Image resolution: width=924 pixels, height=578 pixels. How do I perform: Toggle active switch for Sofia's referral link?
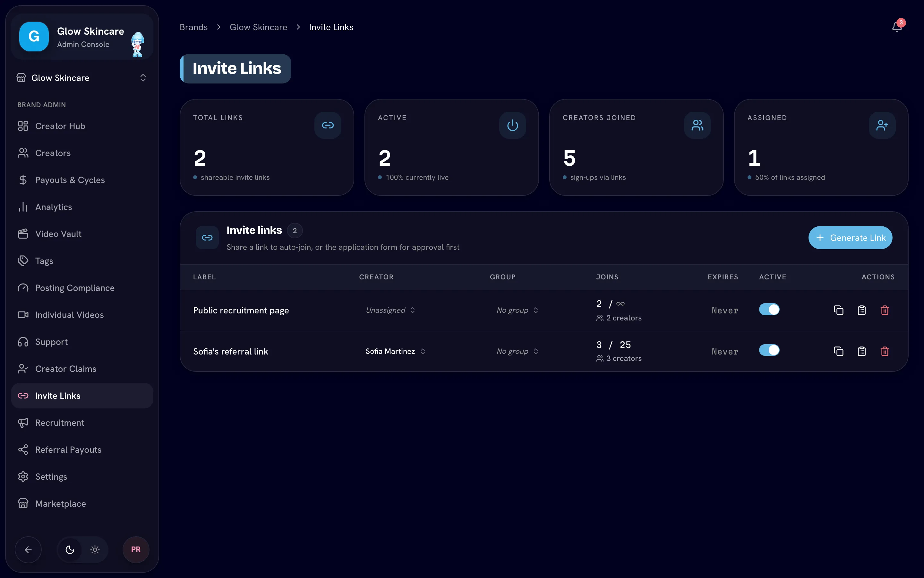coord(769,350)
